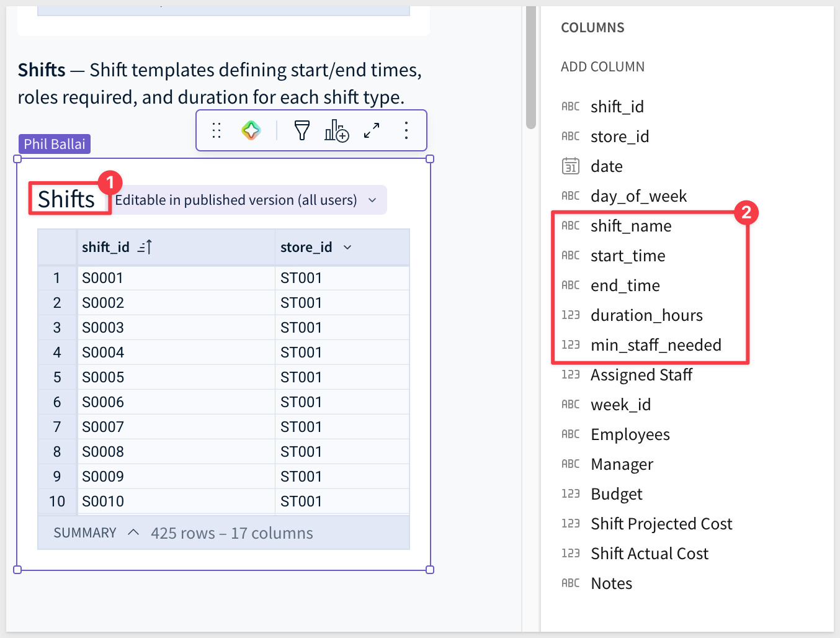Collapse the SUMMARY bar chevron
Image resolution: width=840 pixels, height=638 pixels.
click(x=133, y=532)
